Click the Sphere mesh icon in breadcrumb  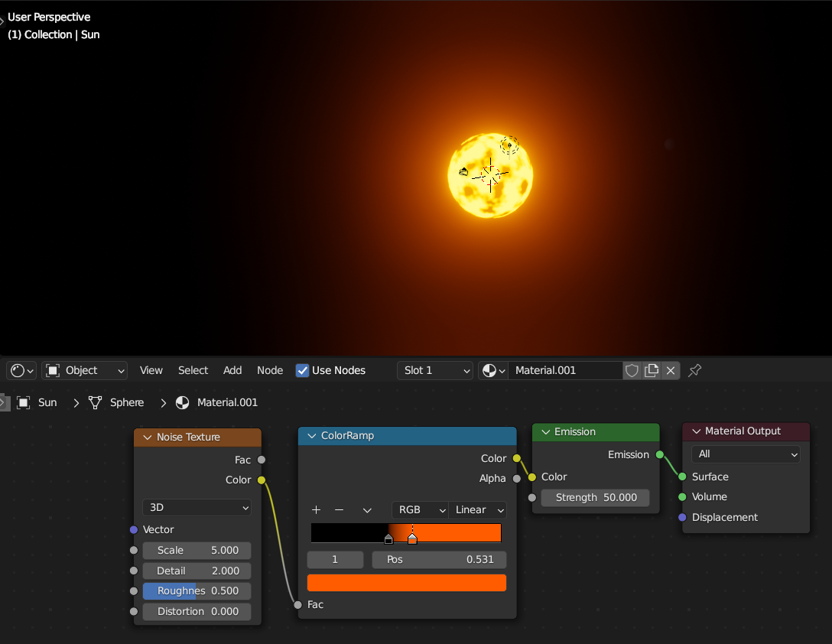96,402
